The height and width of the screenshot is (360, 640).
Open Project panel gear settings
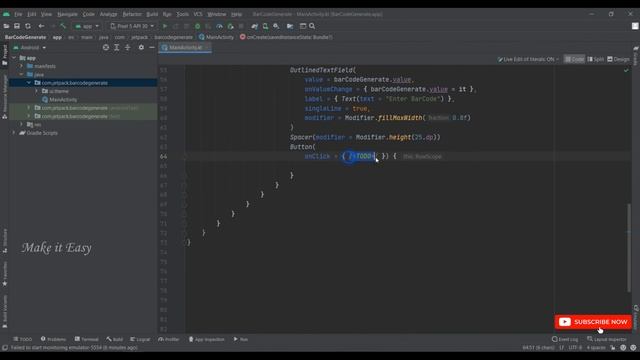(141, 48)
